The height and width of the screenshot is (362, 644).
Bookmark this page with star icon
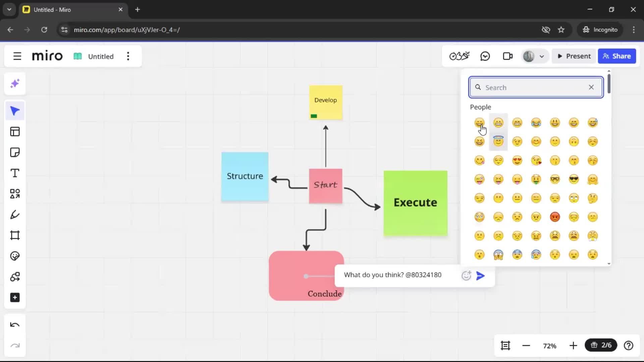pos(561,30)
